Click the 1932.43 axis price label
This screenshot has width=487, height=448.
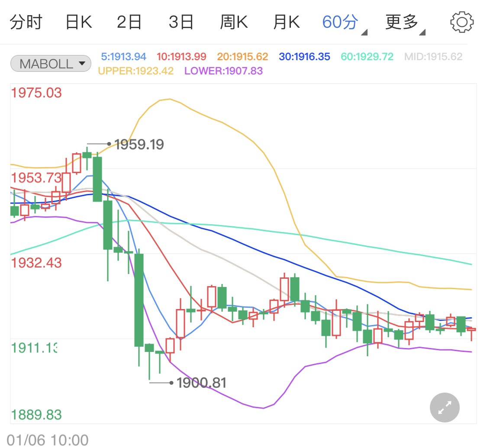click(x=36, y=263)
